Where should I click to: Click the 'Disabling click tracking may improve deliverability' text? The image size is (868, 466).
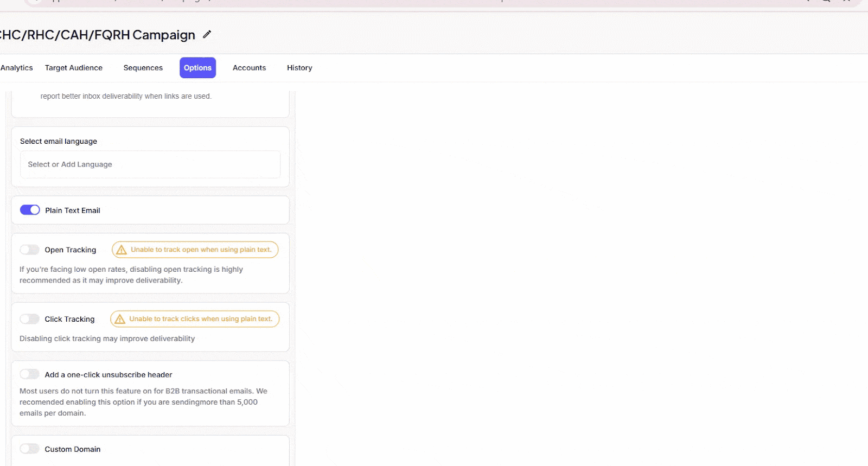(x=107, y=339)
